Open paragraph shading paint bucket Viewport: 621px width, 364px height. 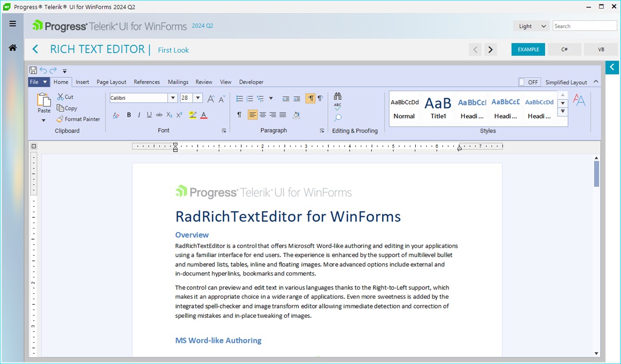[x=296, y=115]
